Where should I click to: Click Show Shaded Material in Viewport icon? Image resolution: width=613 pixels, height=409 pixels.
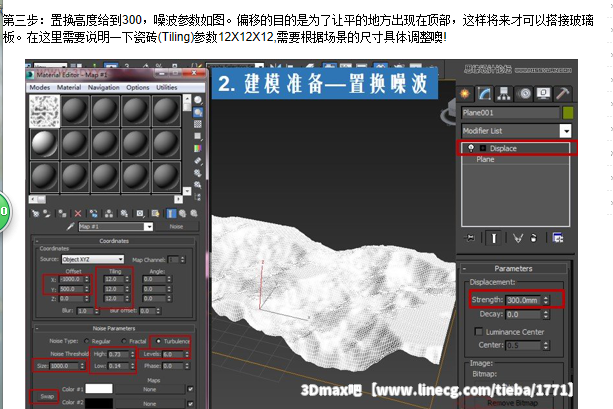(x=155, y=213)
